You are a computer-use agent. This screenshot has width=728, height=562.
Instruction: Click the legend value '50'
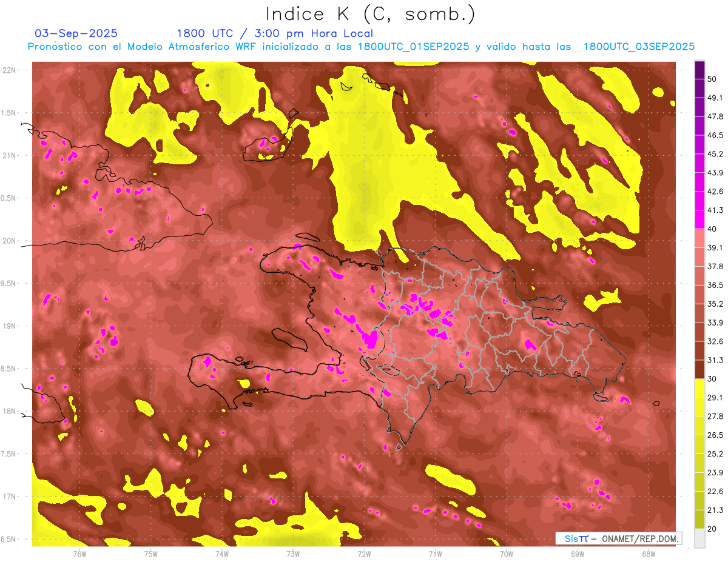[x=713, y=79]
